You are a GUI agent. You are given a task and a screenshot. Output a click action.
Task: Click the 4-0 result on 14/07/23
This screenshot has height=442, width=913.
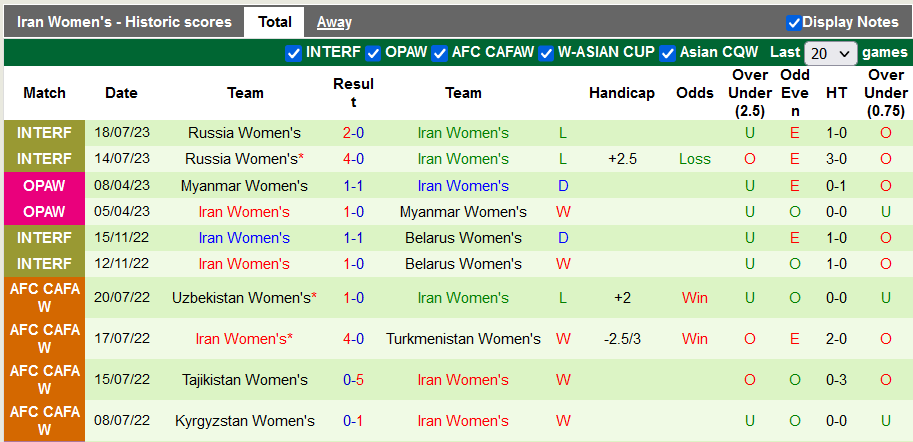click(x=353, y=159)
